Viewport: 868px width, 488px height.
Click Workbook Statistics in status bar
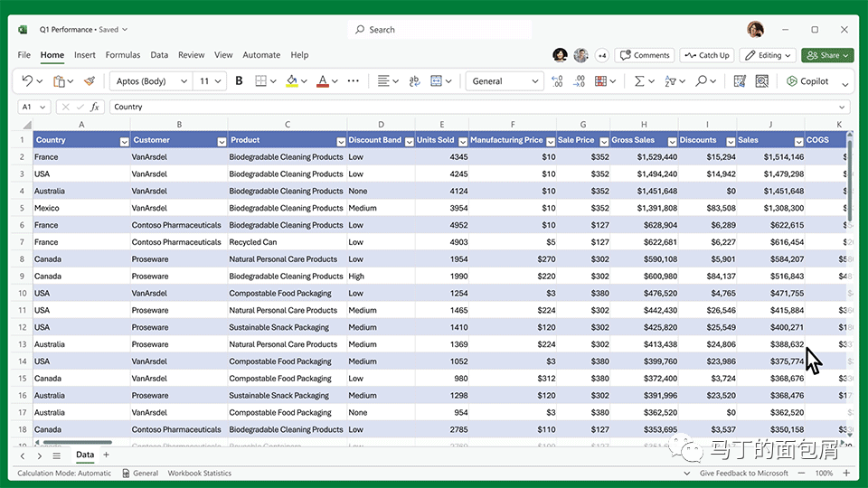pyautogui.click(x=199, y=473)
